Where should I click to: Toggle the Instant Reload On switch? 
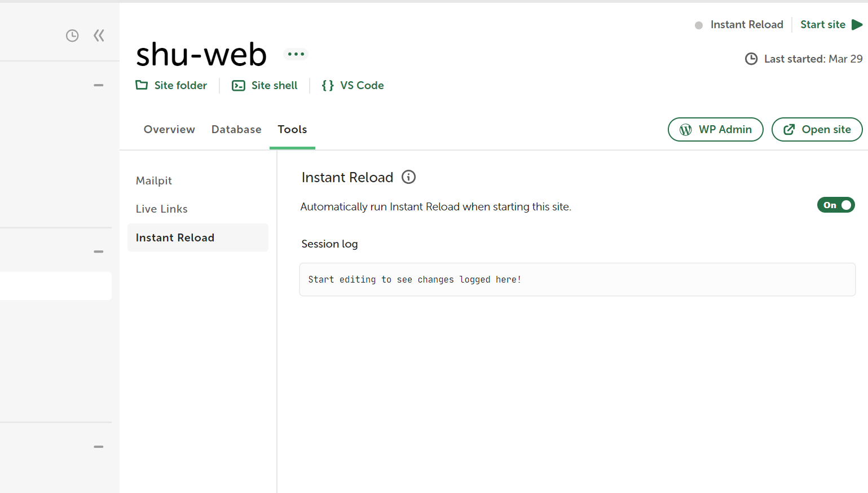pos(836,205)
